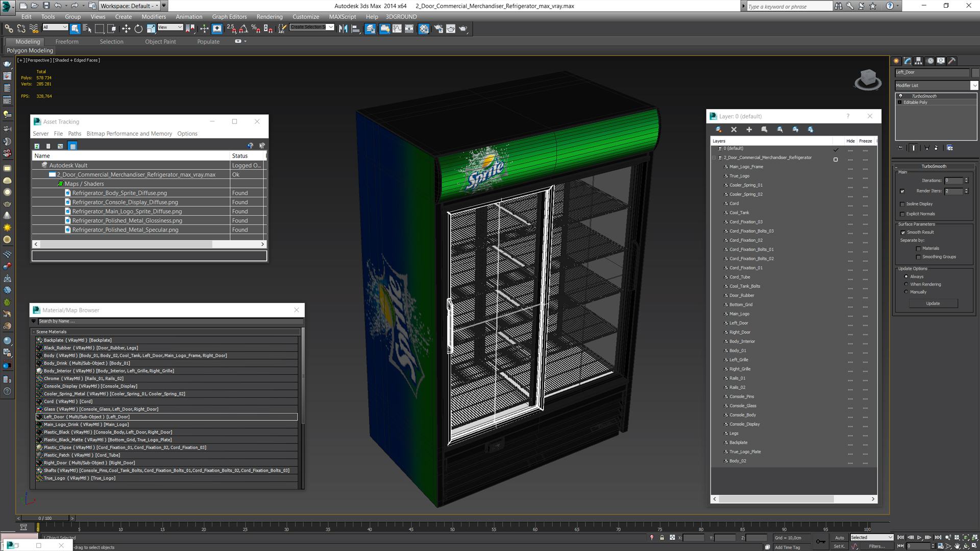The image size is (980, 551).
Task: Open the Align tool
Action: click(356, 29)
